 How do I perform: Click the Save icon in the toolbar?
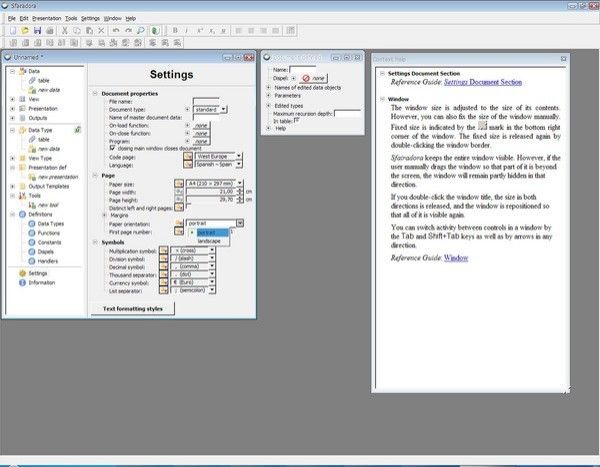[x=37, y=31]
